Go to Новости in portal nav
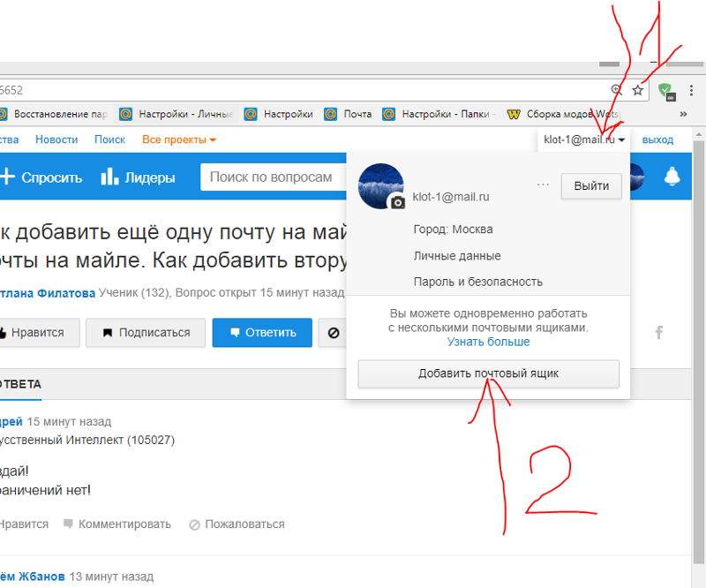The image size is (706, 588). [56, 139]
